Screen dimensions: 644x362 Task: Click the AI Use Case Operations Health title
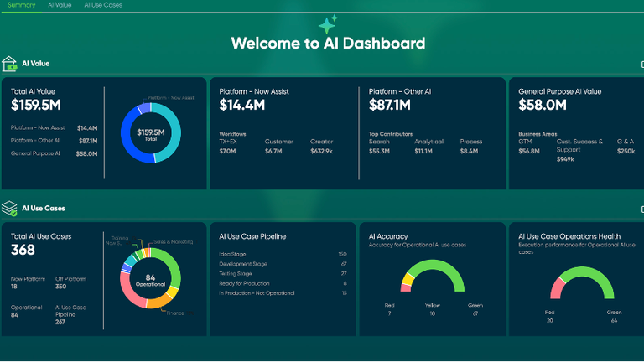click(x=569, y=237)
